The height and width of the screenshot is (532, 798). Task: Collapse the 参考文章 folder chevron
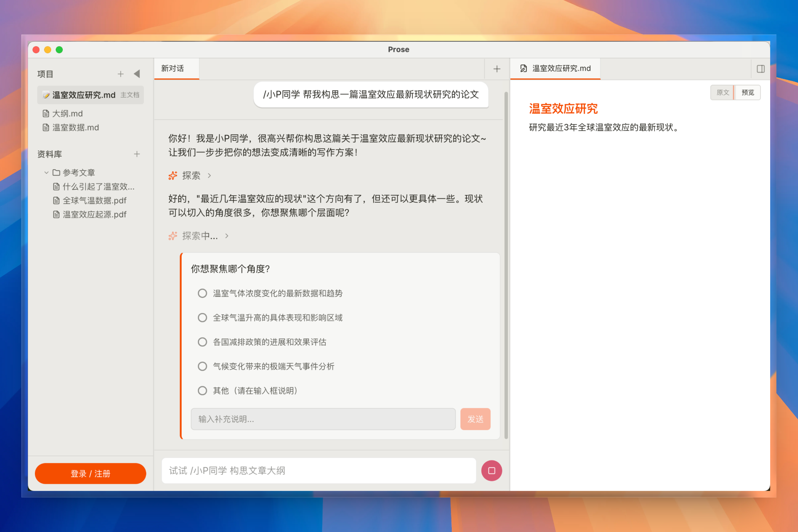click(x=46, y=172)
